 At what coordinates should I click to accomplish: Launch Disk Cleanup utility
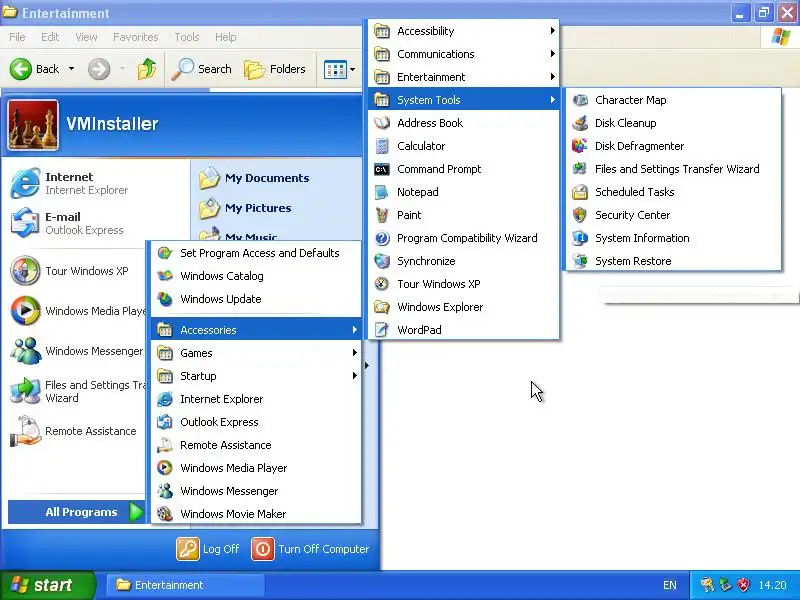coord(672,123)
